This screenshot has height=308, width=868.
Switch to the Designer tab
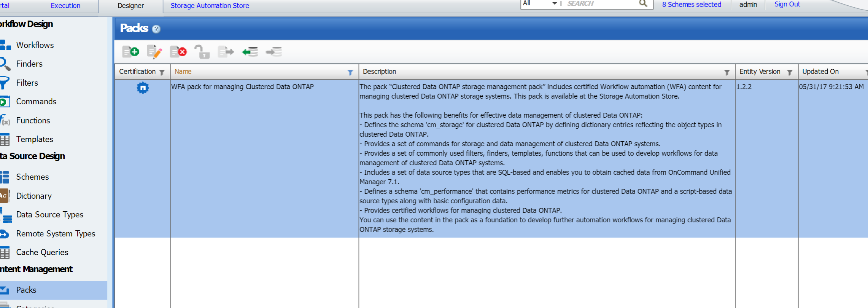[x=131, y=6]
